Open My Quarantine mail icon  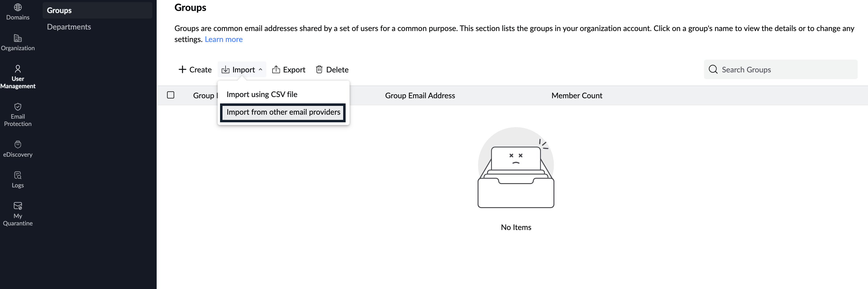18,206
